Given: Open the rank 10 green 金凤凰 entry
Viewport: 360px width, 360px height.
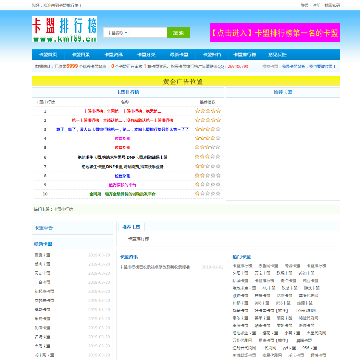Looking at the screenshot, I should 122,194.
